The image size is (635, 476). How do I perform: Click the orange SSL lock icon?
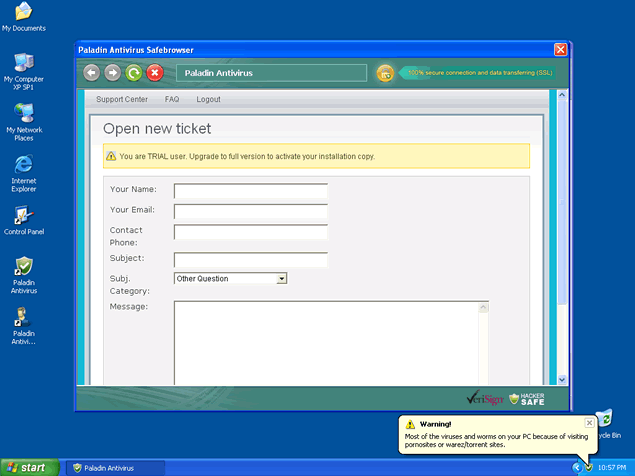pos(385,73)
